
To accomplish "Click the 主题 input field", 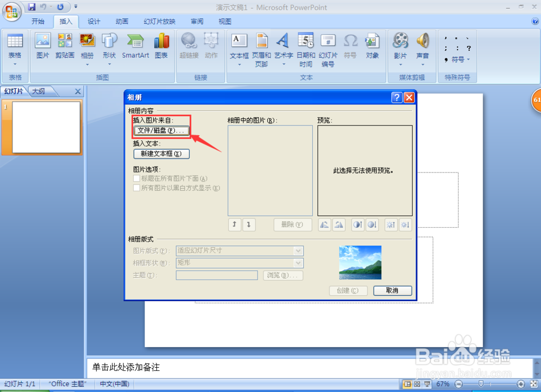I will click(x=217, y=275).
